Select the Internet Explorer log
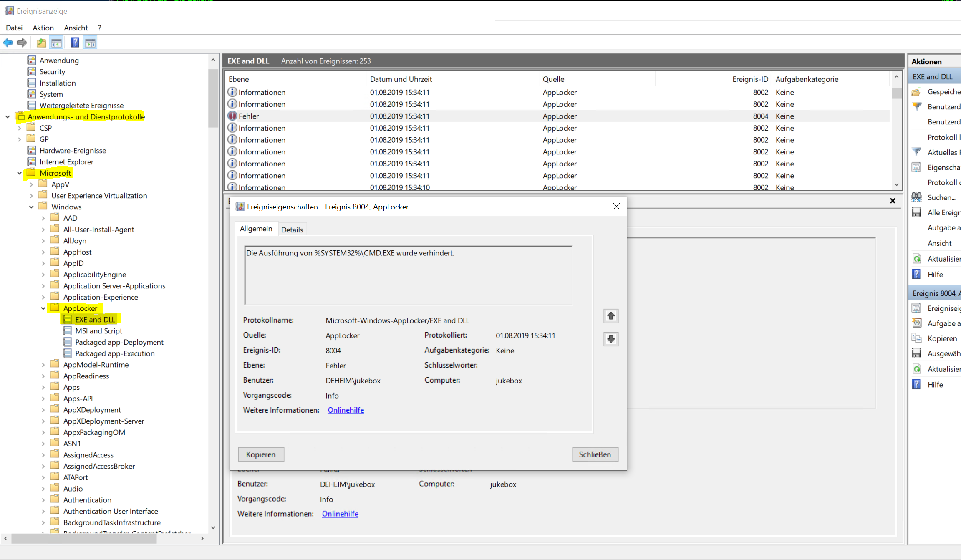 [66, 162]
